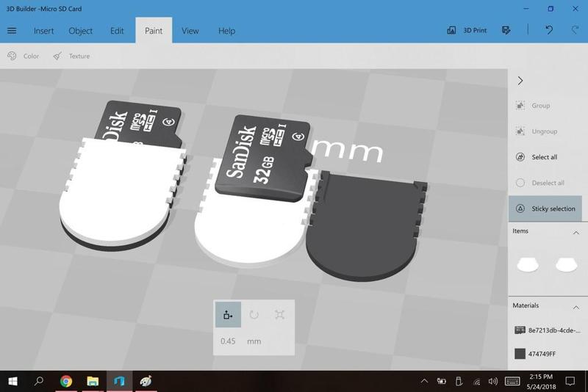Open the Help tab

pyautogui.click(x=226, y=31)
